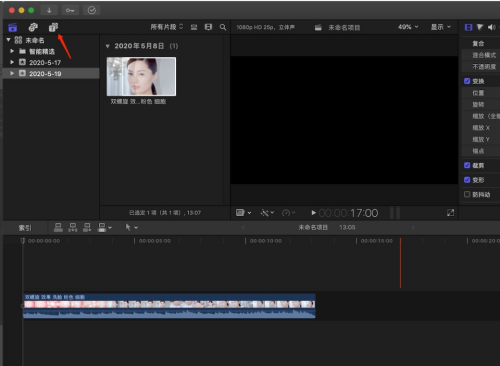Select the color inspector triangle icon
500x366 pixels.
point(480,27)
